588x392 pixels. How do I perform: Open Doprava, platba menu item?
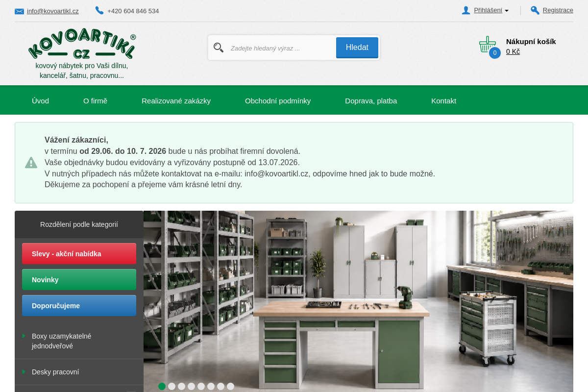(x=371, y=100)
